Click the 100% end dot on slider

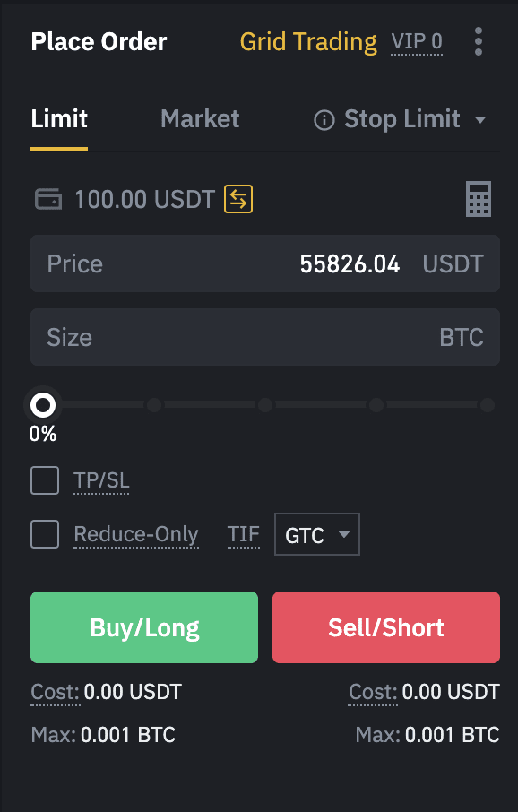487,405
